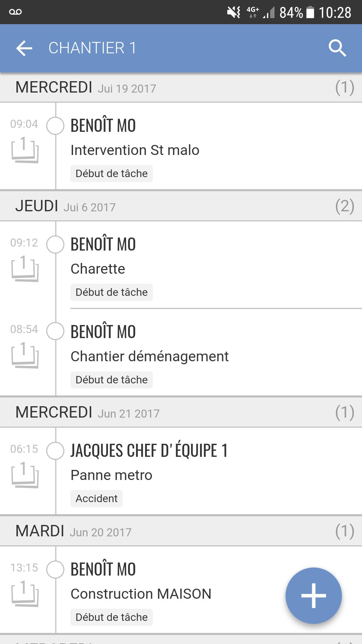Select the circle marker at 09:12

tap(55, 244)
